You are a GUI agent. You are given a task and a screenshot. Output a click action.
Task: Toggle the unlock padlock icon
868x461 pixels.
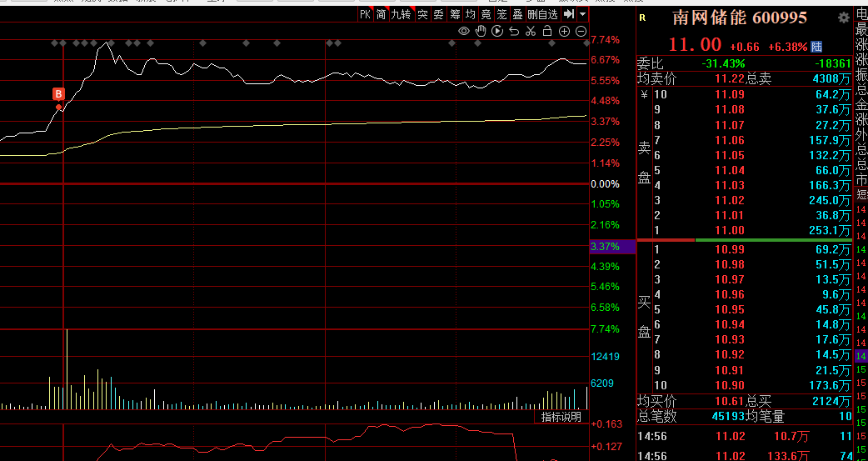(x=547, y=31)
